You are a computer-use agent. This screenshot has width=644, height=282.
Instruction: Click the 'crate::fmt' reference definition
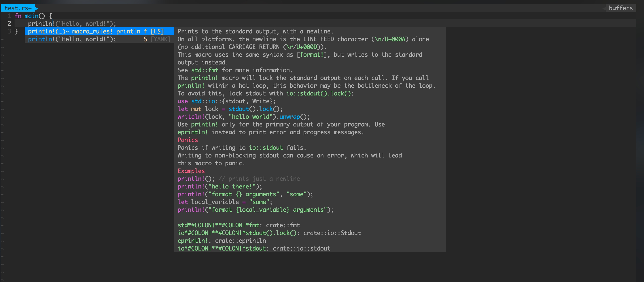pos(283,225)
